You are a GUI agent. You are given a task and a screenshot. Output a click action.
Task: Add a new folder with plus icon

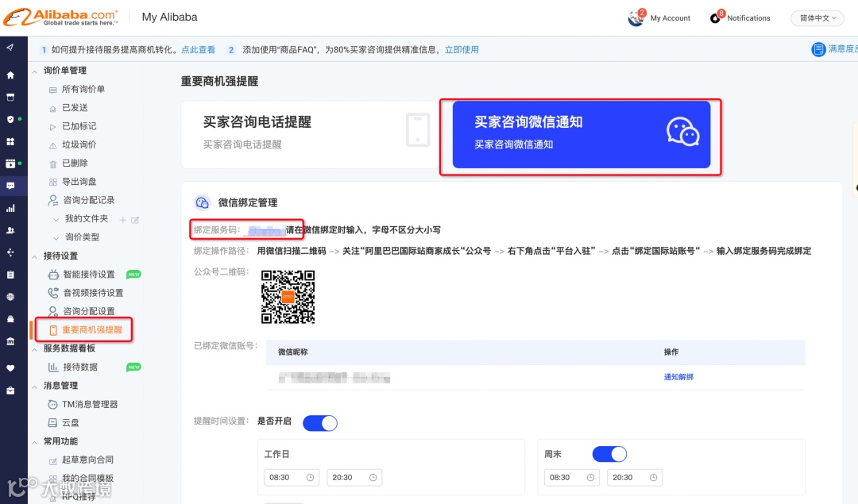tap(122, 220)
